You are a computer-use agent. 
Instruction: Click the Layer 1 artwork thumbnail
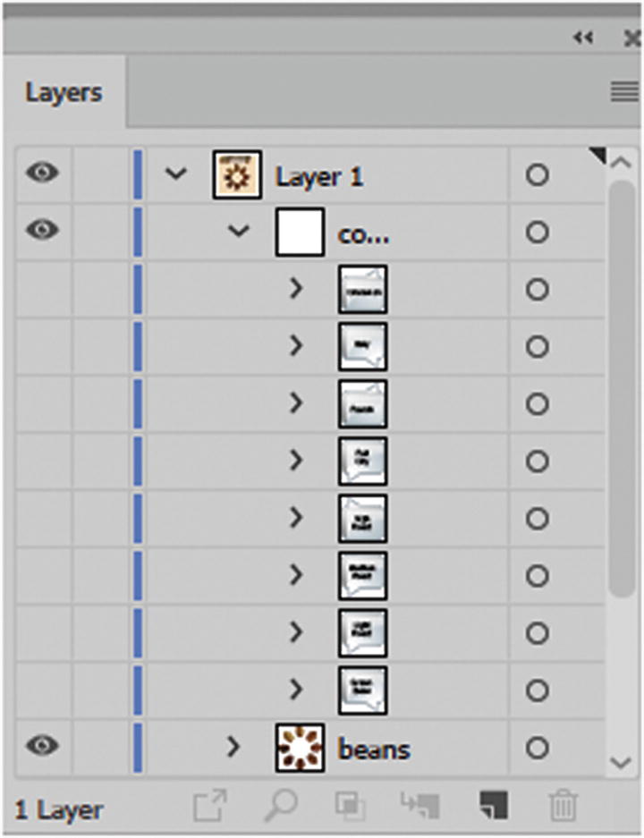point(234,175)
